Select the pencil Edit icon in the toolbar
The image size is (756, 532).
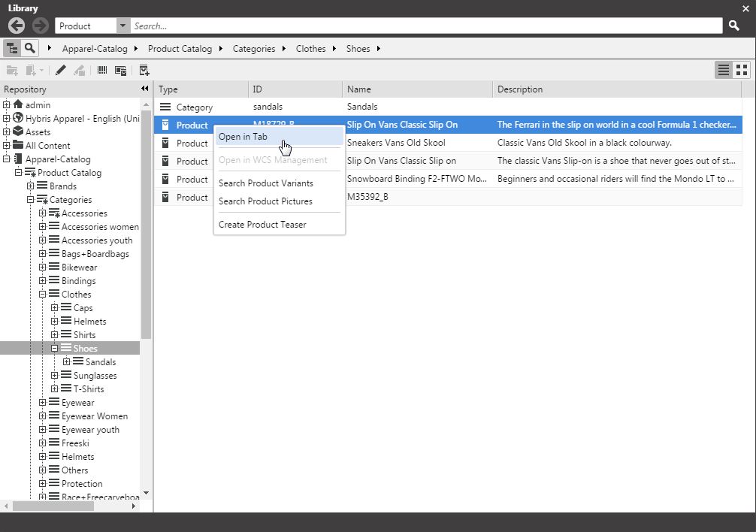(61, 70)
